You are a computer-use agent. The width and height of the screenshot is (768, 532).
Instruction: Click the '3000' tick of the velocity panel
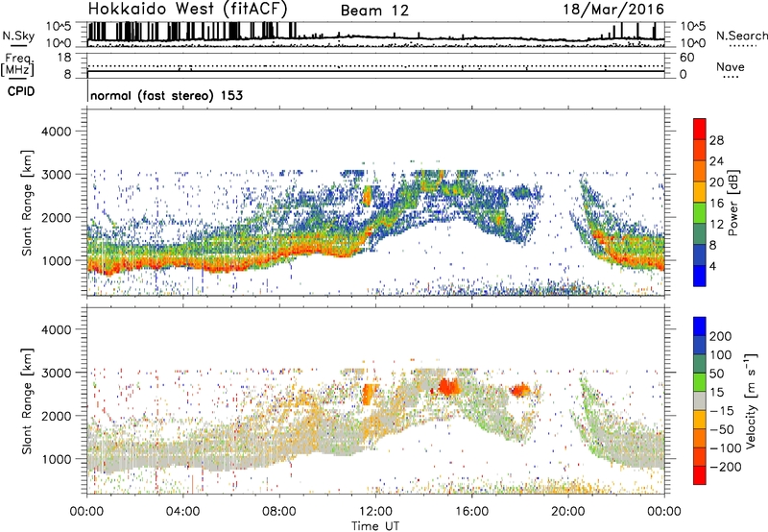point(56,373)
